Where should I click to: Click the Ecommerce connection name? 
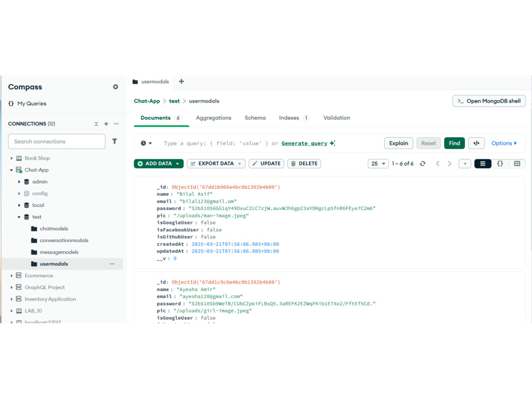(x=39, y=276)
